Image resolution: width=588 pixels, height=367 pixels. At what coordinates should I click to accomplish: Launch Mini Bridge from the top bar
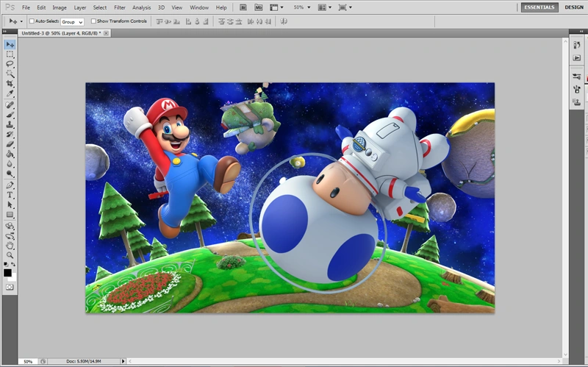[259, 7]
